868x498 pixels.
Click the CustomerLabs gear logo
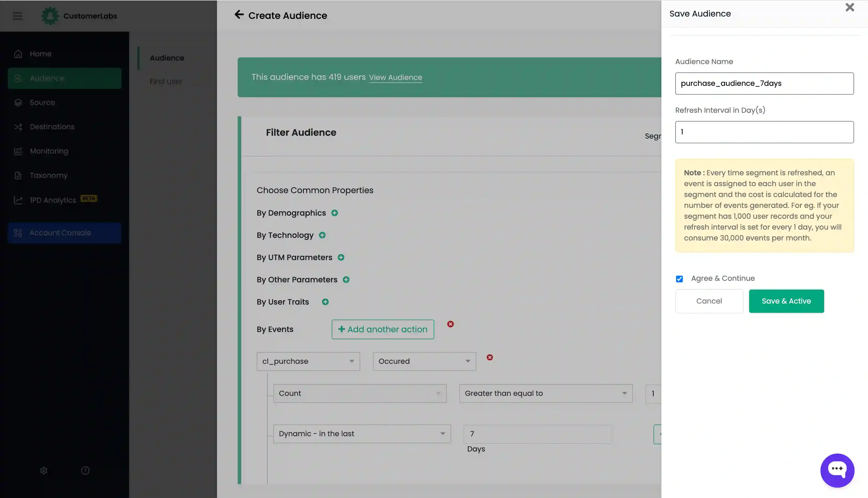pyautogui.click(x=50, y=16)
